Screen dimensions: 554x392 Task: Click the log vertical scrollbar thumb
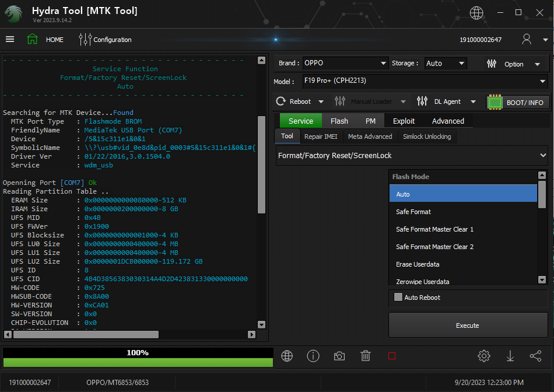(261, 164)
